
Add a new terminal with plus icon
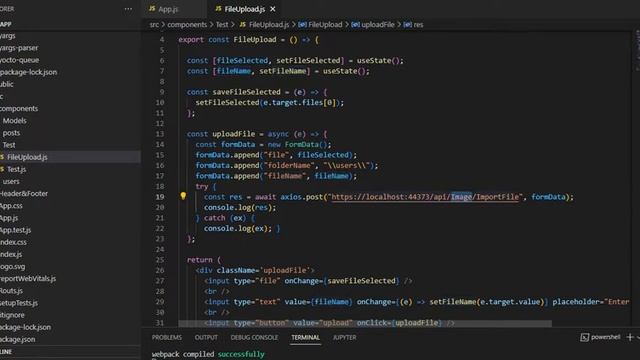click(630, 337)
